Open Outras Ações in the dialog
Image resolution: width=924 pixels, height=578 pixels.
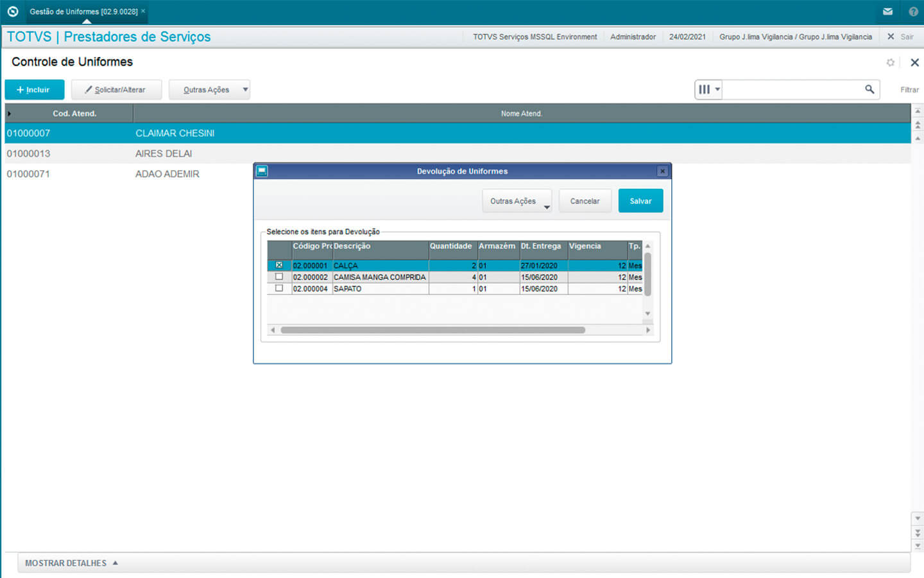[x=517, y=201]
